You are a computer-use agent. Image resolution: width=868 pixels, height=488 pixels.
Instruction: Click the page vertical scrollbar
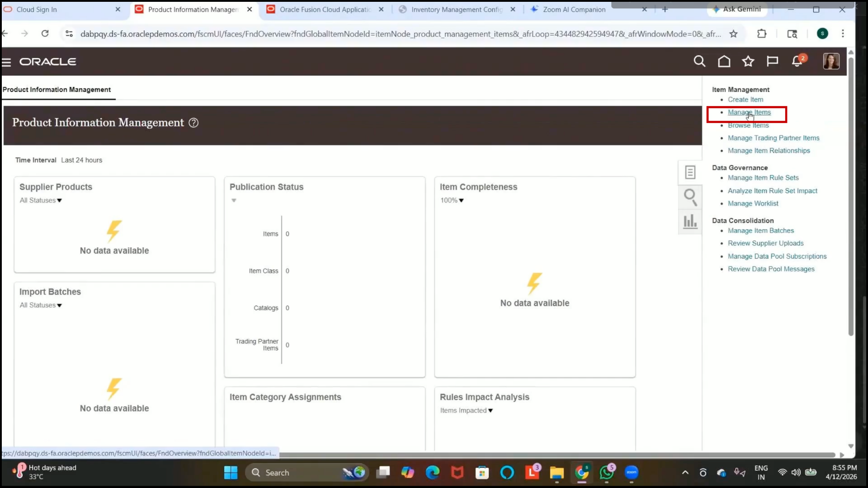pyautogui.click(x=850, y=197)
